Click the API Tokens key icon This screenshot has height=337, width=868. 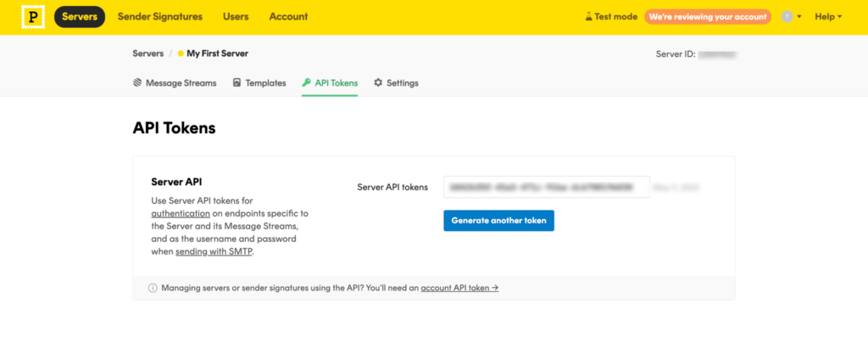[306, 83]
